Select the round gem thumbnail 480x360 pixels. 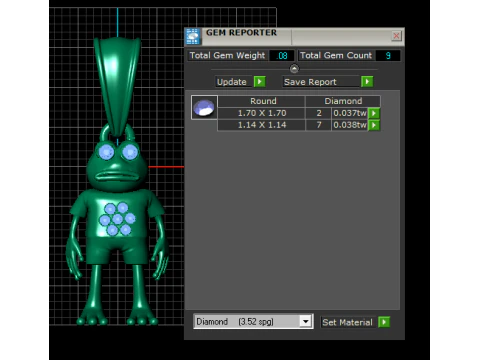click(204, 107)
